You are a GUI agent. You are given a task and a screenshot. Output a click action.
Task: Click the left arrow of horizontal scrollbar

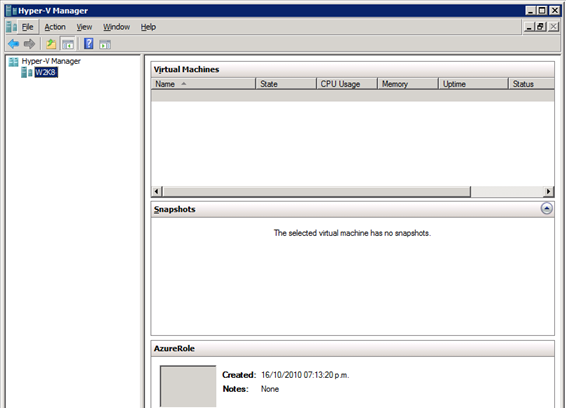point(157,191)
